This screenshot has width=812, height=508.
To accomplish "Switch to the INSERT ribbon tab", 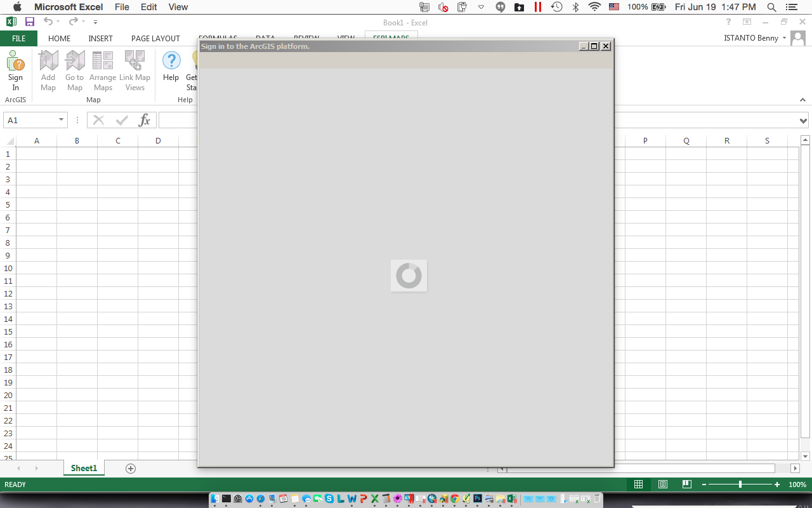I will pos(100,38).
